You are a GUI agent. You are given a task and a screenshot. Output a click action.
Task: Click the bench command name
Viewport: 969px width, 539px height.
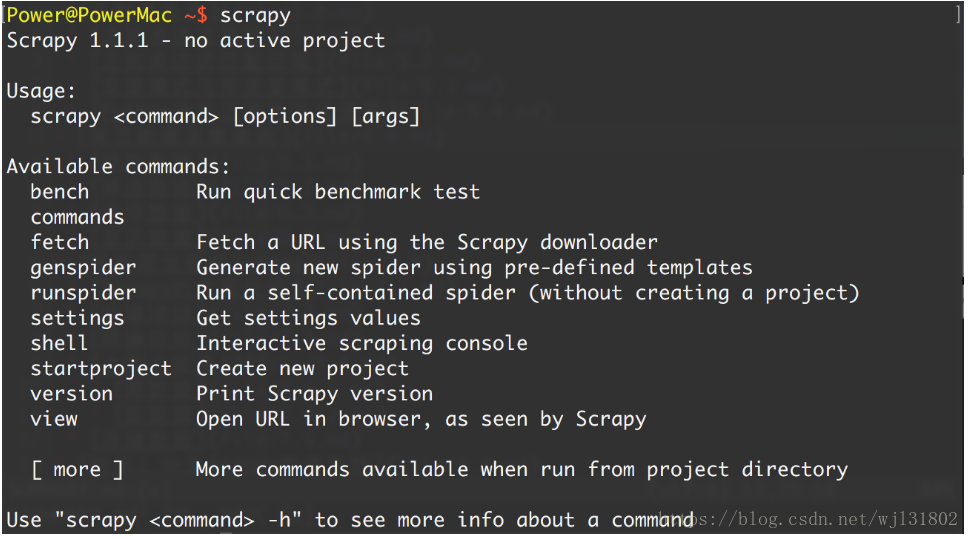point(59,192)
